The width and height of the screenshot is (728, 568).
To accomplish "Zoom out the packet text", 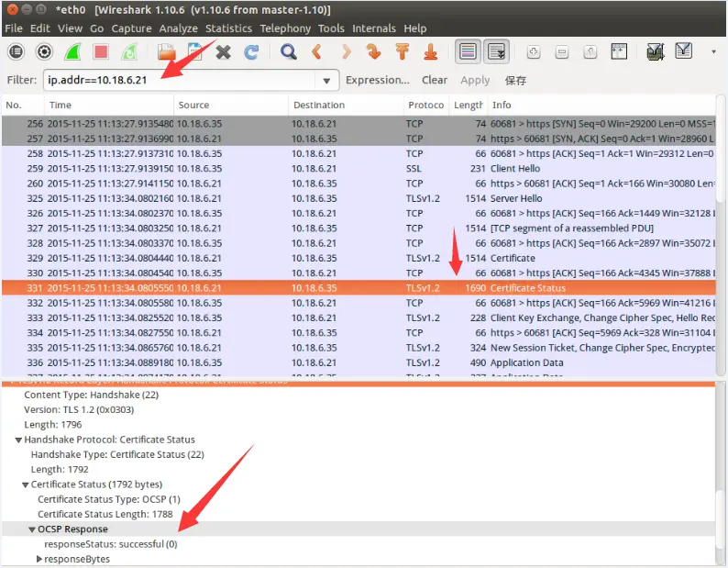I will point(562,51).
